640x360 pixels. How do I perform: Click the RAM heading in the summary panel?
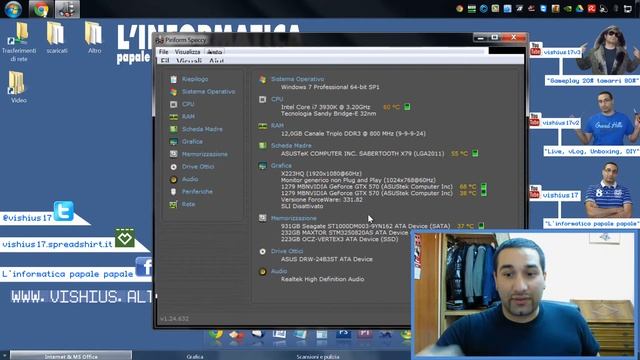(x=277, y=126)
